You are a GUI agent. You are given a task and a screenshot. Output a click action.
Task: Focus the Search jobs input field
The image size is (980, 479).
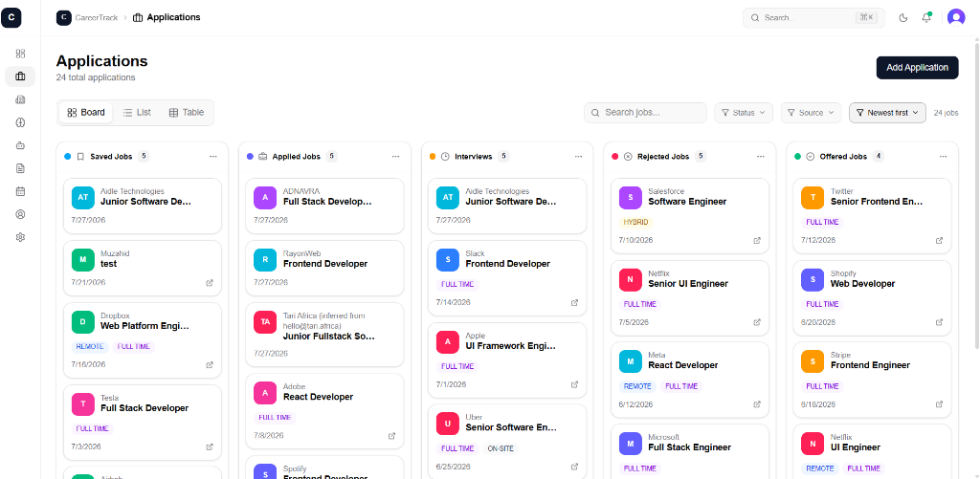pyautogui.click(x=646, y=113)
